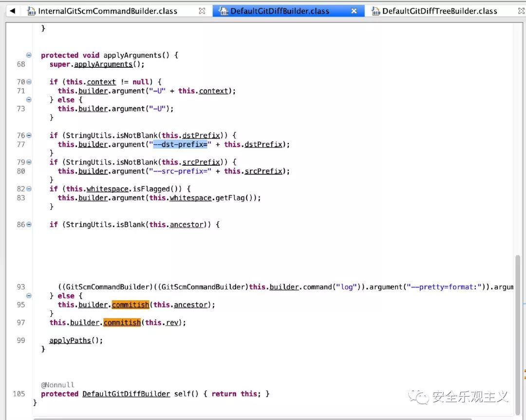The height and width of the screenshot is (420, 526).
Task: Click this.srcPrefix in line 79 condition
Action: click(191, 162)
